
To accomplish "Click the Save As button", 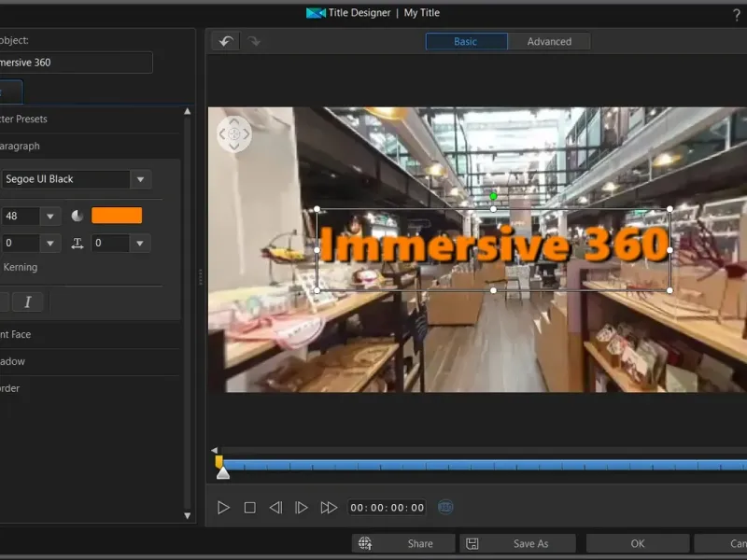I will [518, 543].
